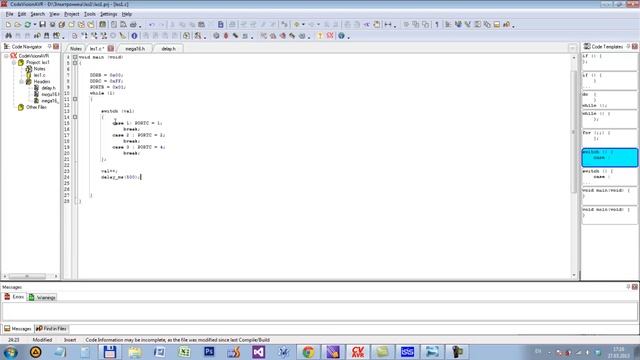
Task: Select Other Files in Code Navigator
Action: click(36, 107)
